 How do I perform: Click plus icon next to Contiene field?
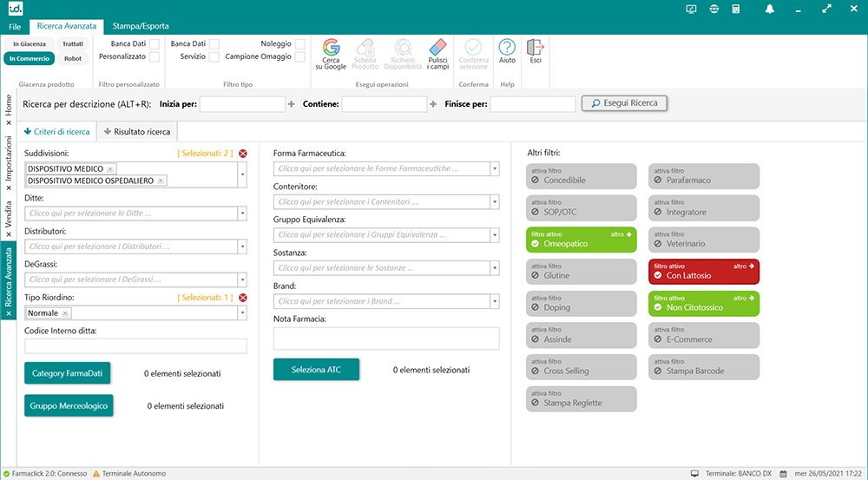pos(433,104)
